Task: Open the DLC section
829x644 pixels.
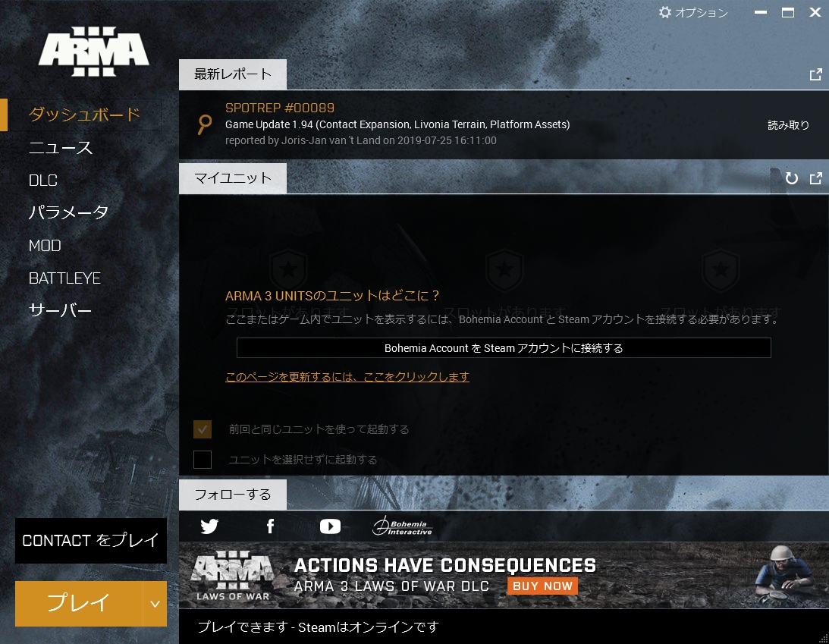Action: point(43,181)
